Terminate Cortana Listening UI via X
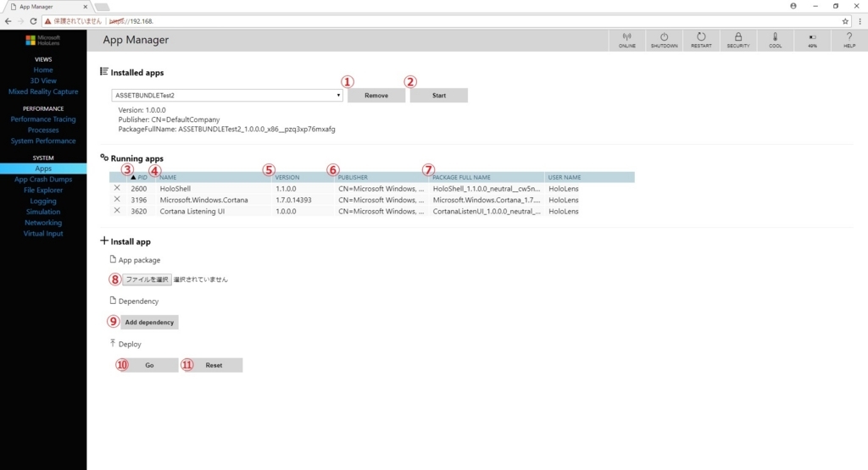 click(117, 211)
